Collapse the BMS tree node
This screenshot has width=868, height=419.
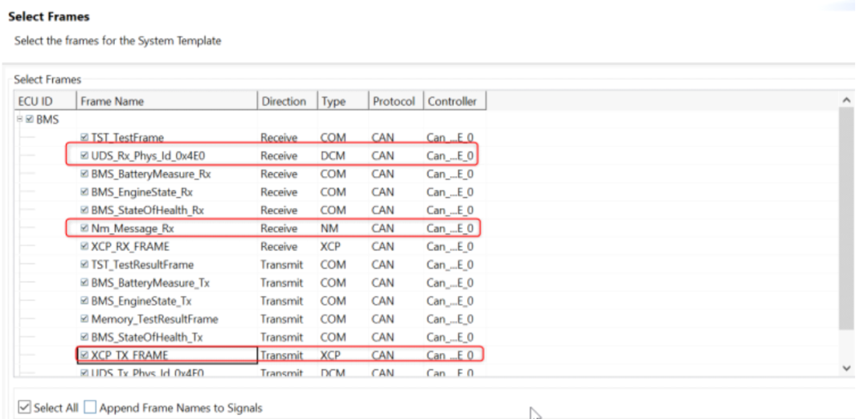pyautogui.click(x=20, y=119)
